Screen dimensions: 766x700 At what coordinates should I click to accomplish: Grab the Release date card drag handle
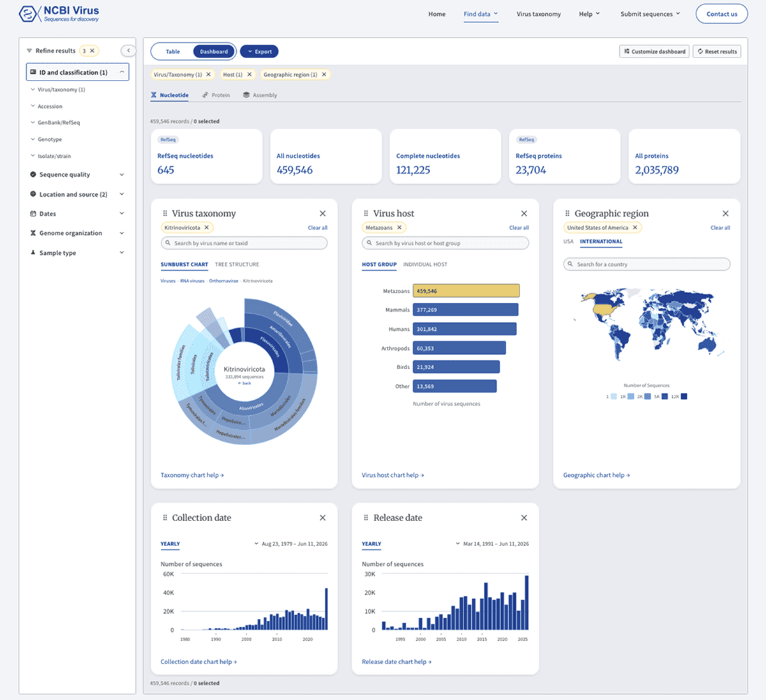(x=366, y=518)
